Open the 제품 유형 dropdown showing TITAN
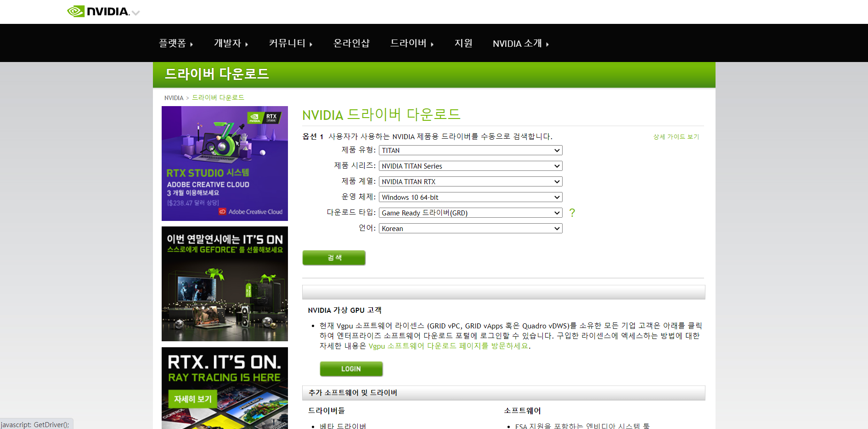This screenshot has width=868, height=429. [x=470, y=150]
